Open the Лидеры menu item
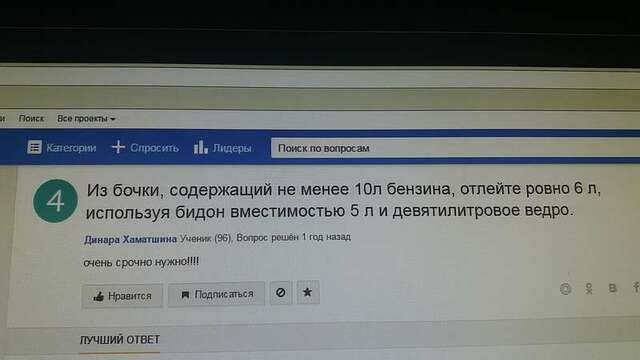The height and width of the screenshot is (360, 640). coord(222,147)
